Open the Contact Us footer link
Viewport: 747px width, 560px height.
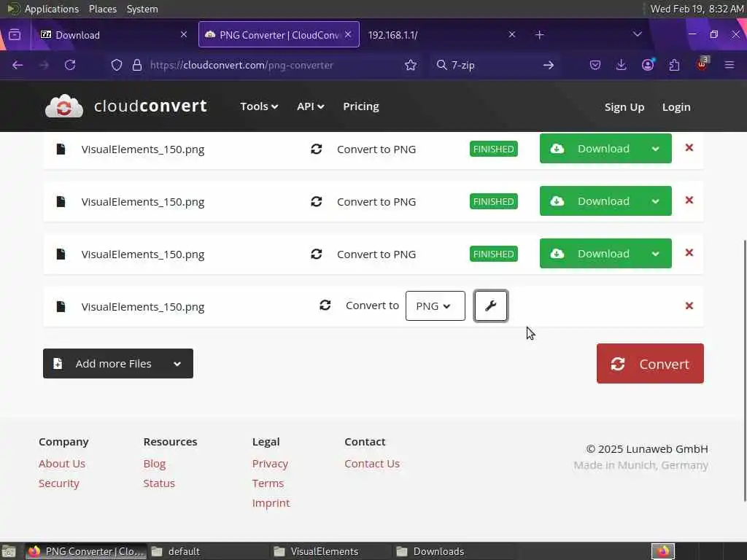[x=372, y=464]
